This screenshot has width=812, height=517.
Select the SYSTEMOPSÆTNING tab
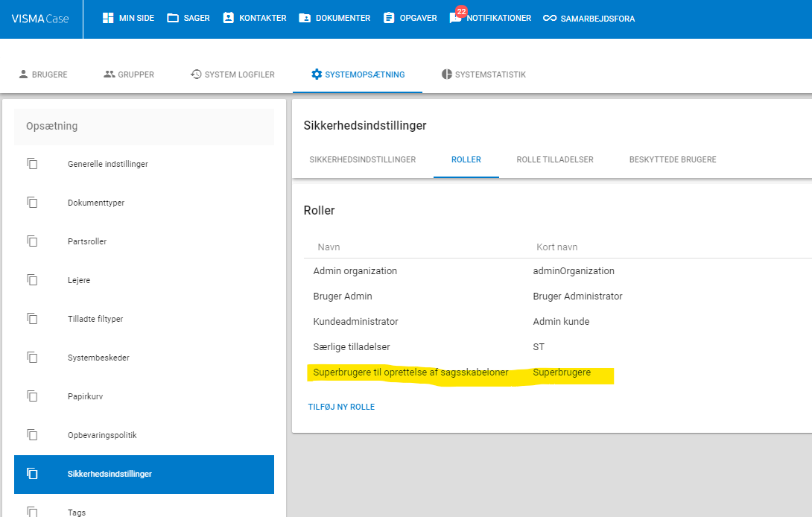[x=358, y=74]
